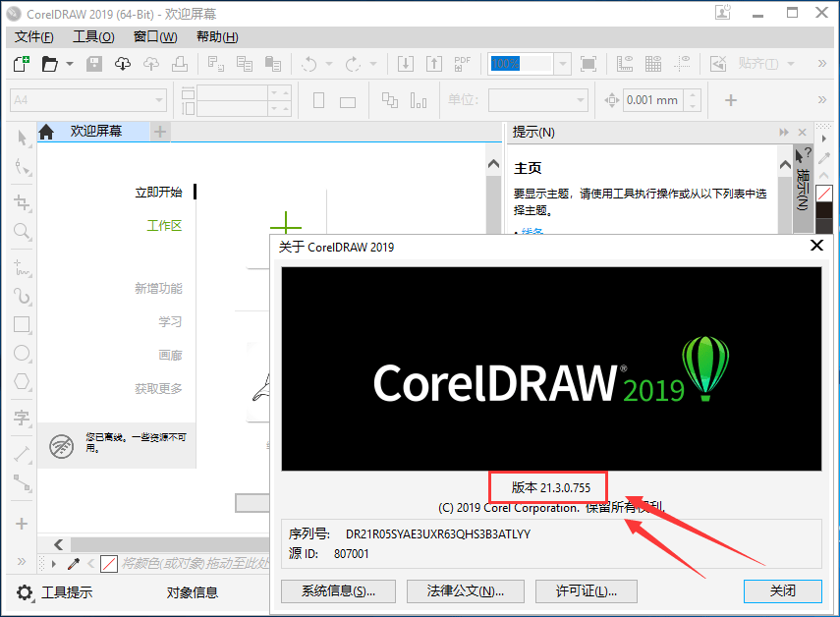
Task: Click the Import icon
Action: click(406, 64)
